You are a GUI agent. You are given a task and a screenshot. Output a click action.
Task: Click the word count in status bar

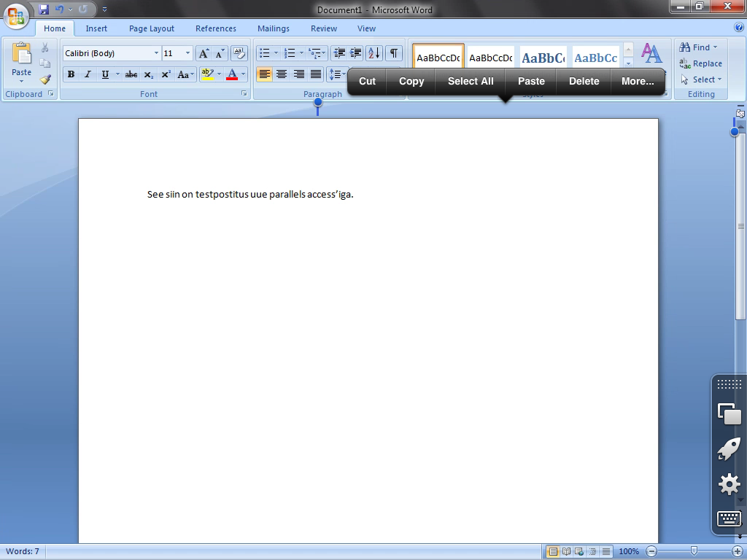[23, 551]
